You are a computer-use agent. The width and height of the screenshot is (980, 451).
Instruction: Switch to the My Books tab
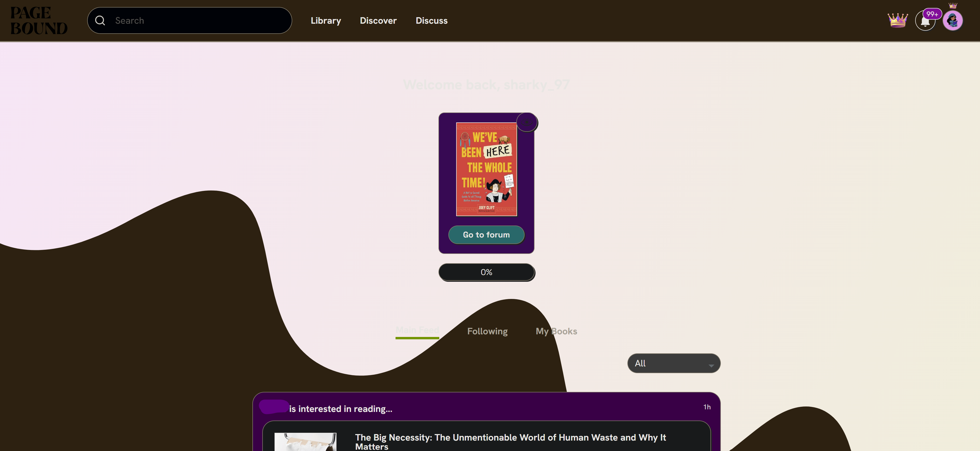coord(556,331)
